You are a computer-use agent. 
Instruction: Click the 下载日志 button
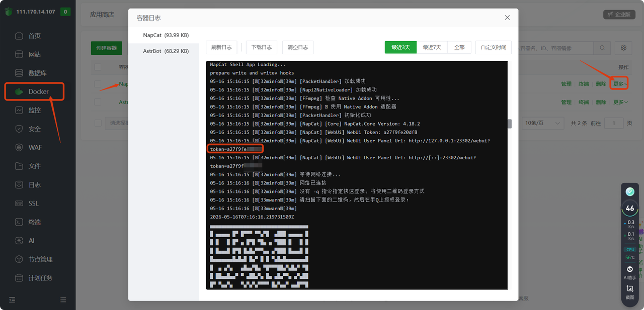[262, 47]
